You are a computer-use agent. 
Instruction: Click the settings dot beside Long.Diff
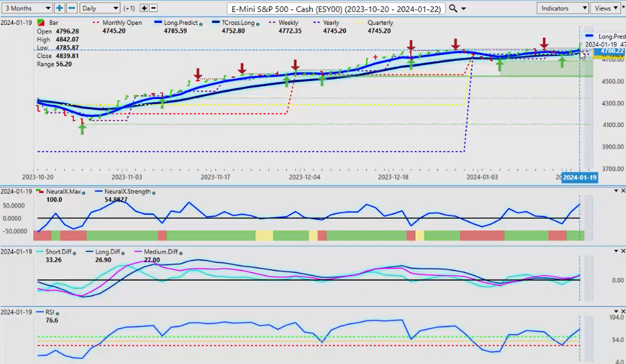pos(123,253)
